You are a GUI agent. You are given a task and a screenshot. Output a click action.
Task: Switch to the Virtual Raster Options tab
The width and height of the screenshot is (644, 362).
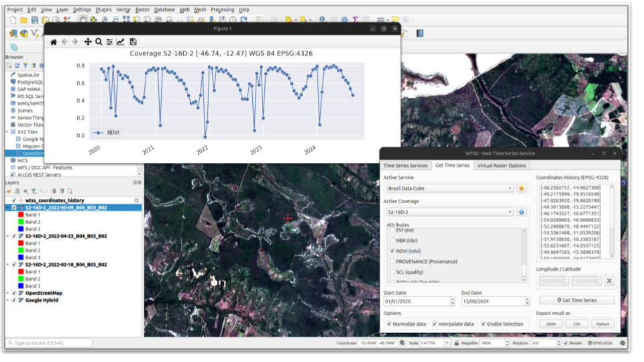pos(502,166)
